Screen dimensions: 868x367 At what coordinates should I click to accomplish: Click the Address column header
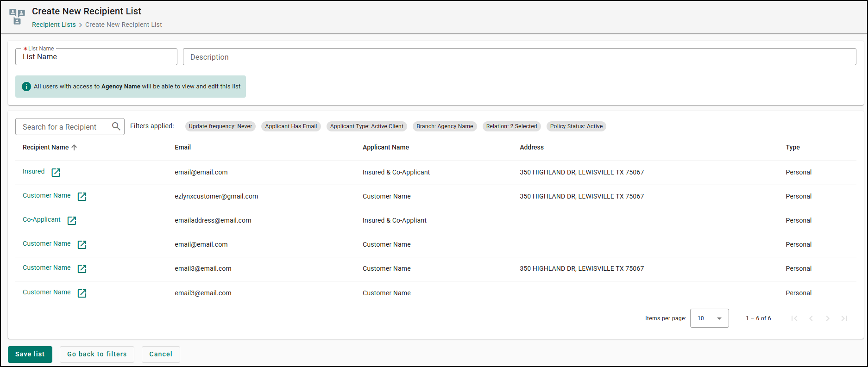532,147
